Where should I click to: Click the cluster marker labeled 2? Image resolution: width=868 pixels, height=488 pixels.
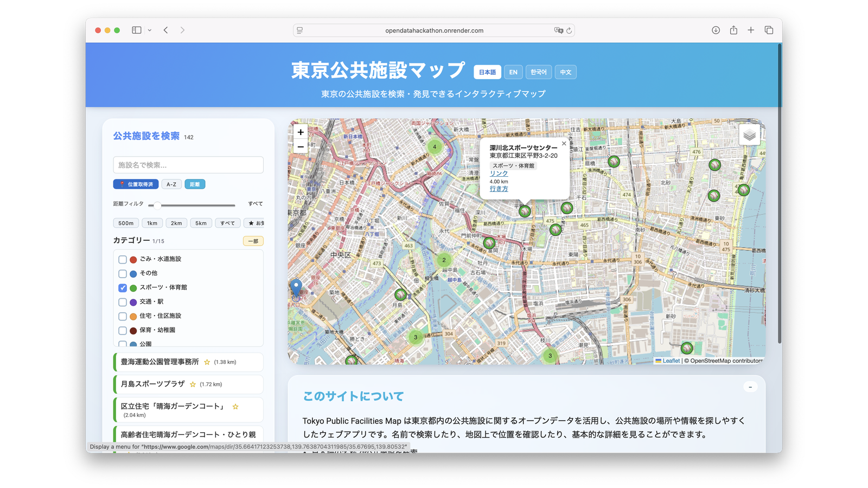[444, 260]
